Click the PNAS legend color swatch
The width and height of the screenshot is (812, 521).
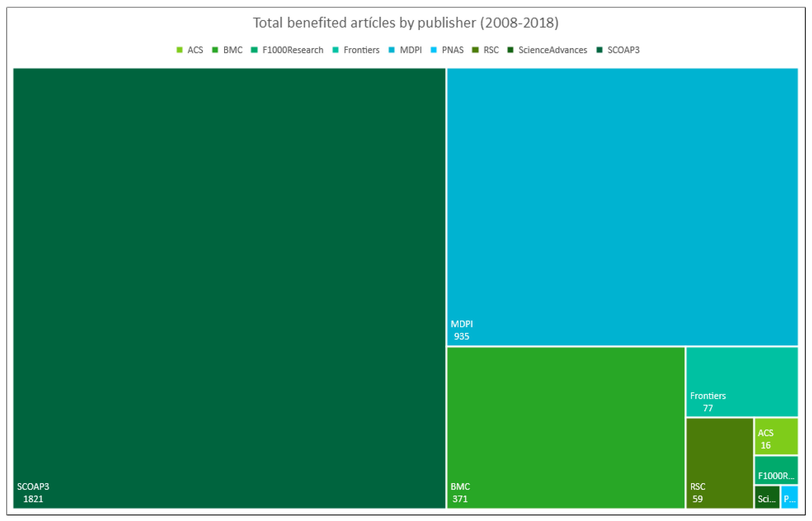point(434,50)
